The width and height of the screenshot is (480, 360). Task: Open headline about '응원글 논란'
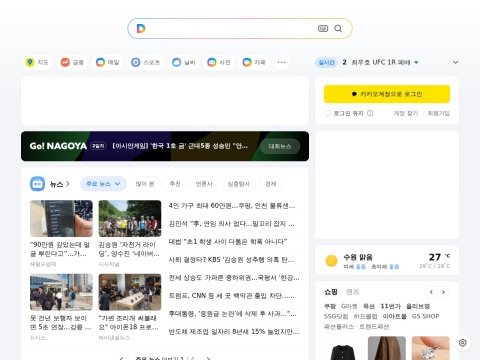tap(232, 314)
